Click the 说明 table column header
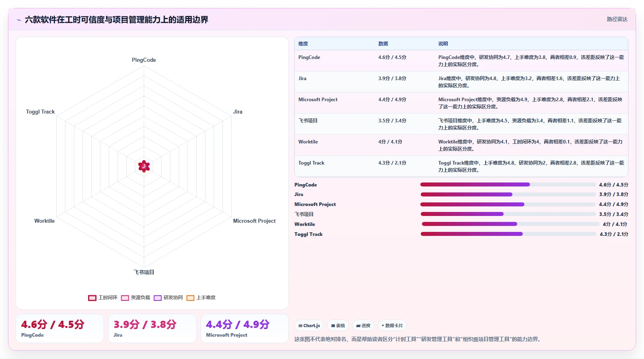644x359 pixels. click(x=443, y=44)
